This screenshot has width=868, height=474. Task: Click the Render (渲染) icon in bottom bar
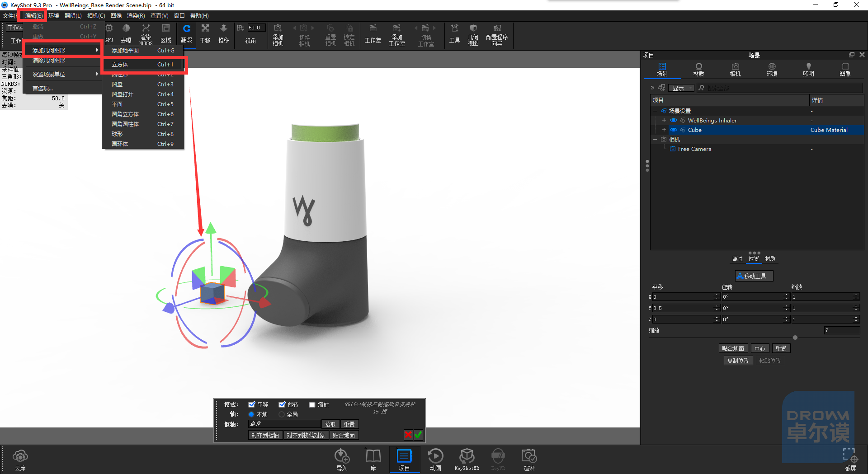(529, 460)
